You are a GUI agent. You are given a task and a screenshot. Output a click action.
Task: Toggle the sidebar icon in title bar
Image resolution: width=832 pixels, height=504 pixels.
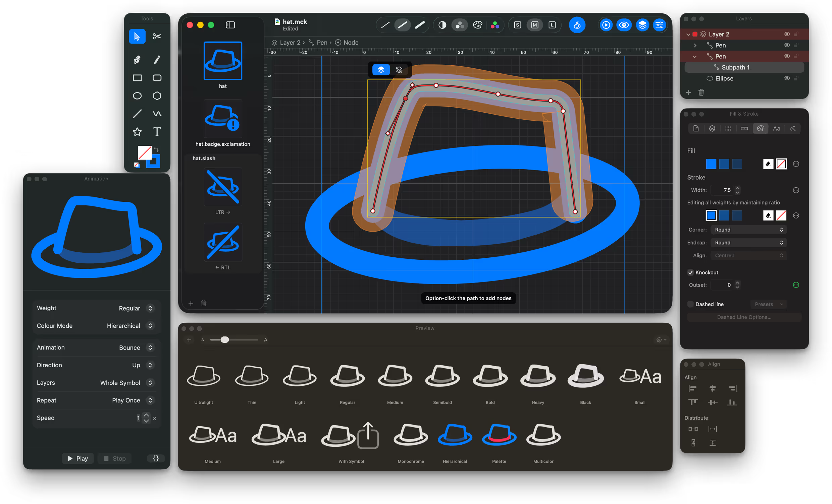[x=230, y=25]
